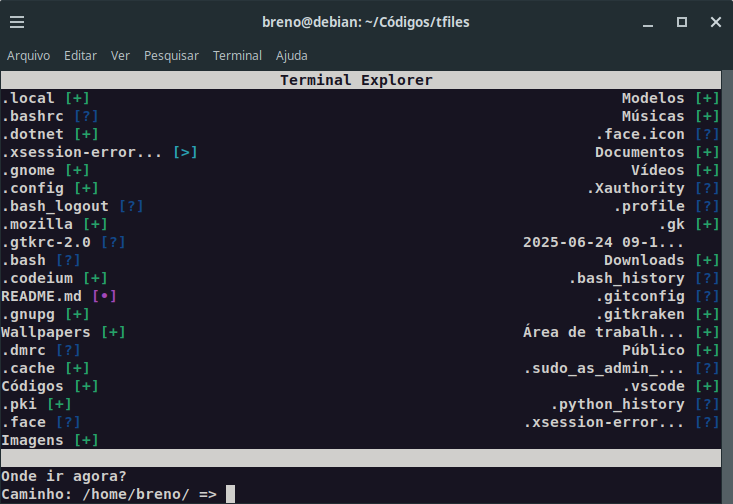Click the [+] marker next to Público

(x=707, y=350)
